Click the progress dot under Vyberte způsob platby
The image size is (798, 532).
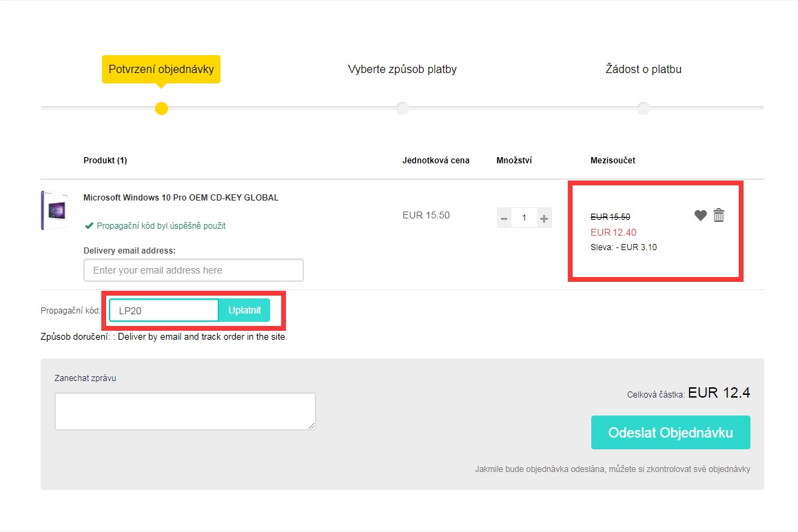[402, 108]
